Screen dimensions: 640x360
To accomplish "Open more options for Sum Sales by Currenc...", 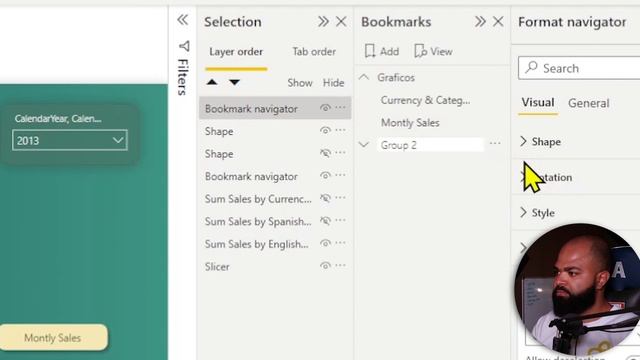I will click(x=340, y=198).
